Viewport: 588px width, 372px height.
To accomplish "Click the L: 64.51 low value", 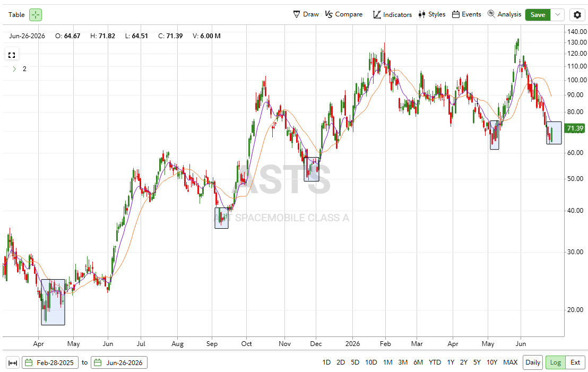I will pyautogui.click(x=136, y=36).
